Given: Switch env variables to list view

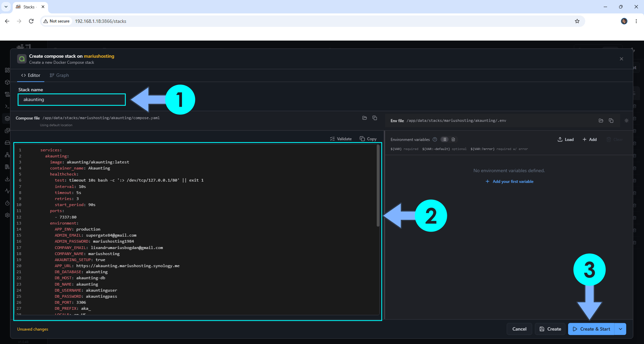Looking at the screenshot, I should [445, 140].
